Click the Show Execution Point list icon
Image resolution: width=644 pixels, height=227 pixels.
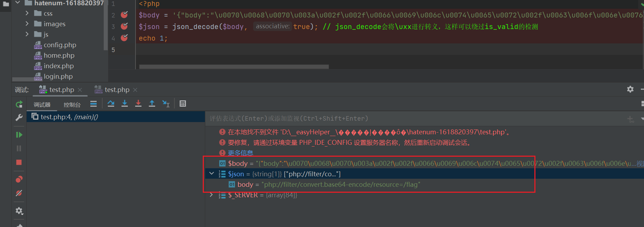tap(94, 104)
